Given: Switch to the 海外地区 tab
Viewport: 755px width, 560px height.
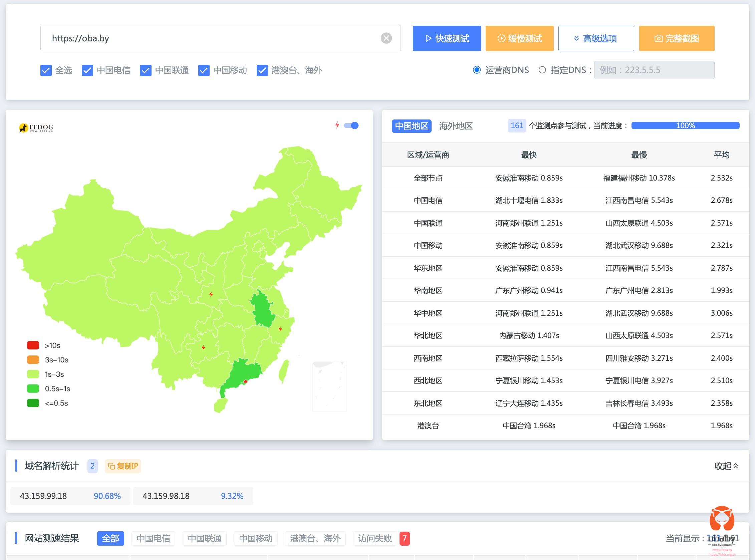Looking at the screenshot, I should tap(456, 126).
